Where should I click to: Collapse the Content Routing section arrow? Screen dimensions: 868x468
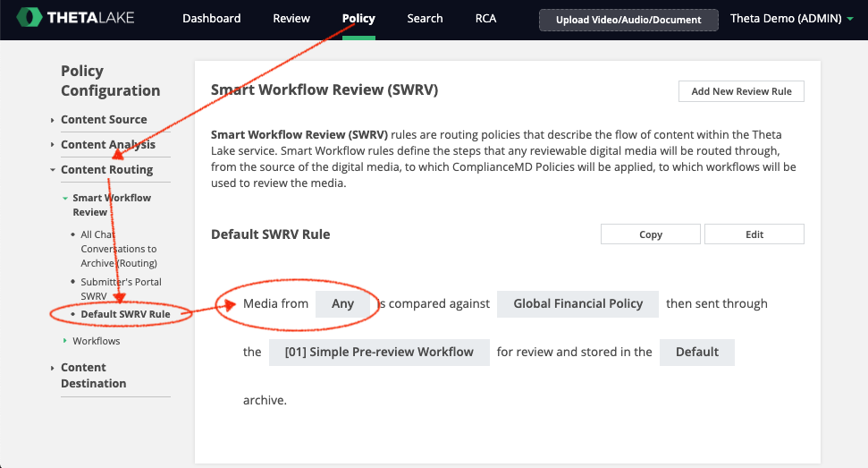coord(53,170)
